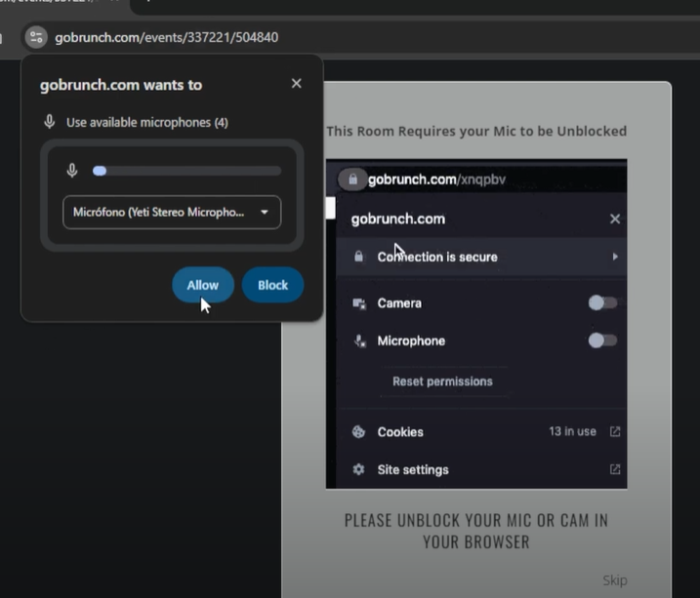Select the 'Microphone' row label

(411, 340)
